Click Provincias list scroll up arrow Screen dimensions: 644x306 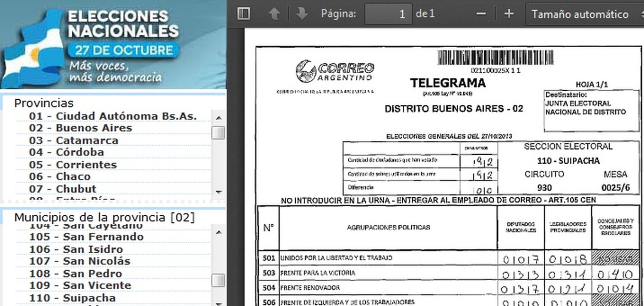(x=219, y=118)
